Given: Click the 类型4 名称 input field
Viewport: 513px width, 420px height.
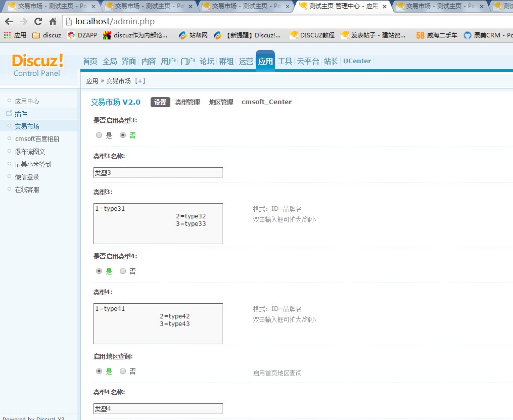Looking at the screenshot, I should point(158,408).
